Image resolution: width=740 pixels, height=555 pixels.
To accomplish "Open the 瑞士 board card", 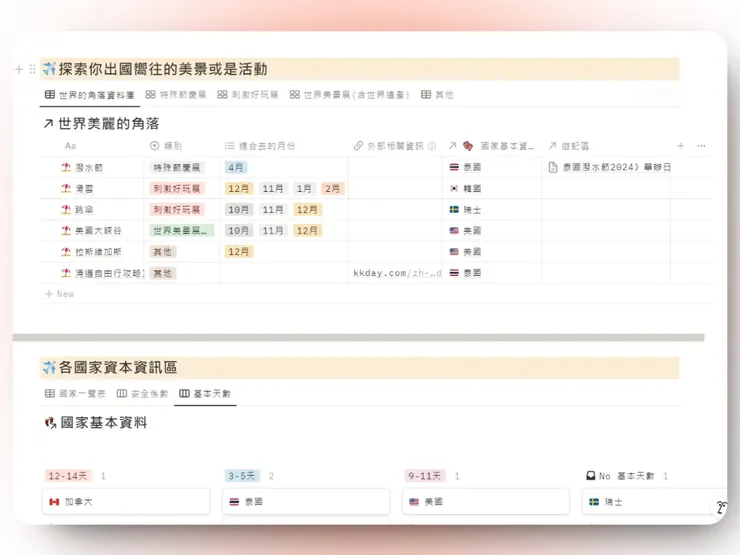I will click(x=653, y=502).
